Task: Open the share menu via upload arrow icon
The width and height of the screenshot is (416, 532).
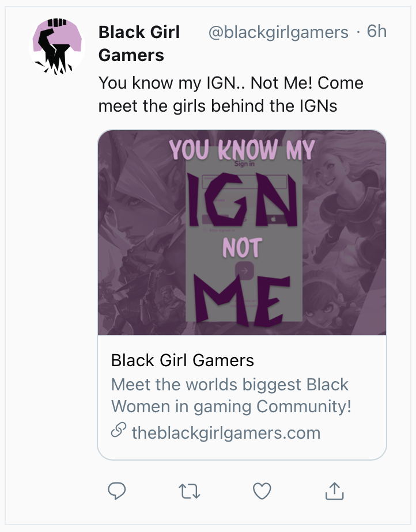Action: [x=335, y=491]
